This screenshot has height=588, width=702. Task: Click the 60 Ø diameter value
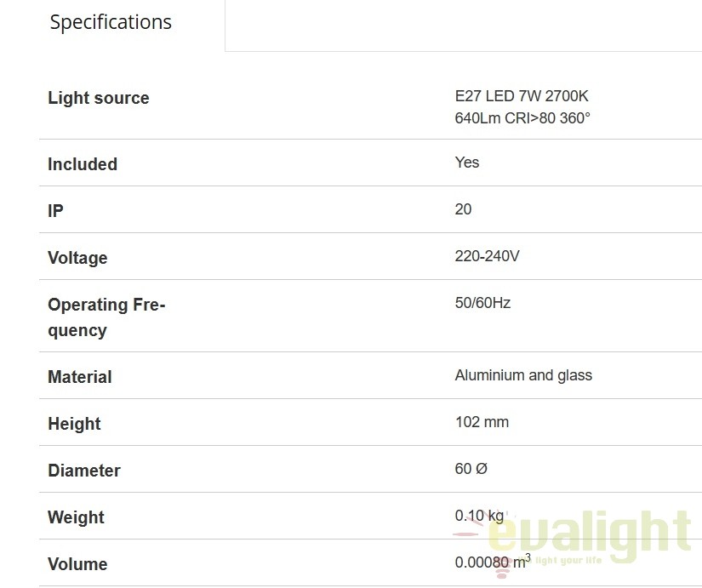[471, 469]
